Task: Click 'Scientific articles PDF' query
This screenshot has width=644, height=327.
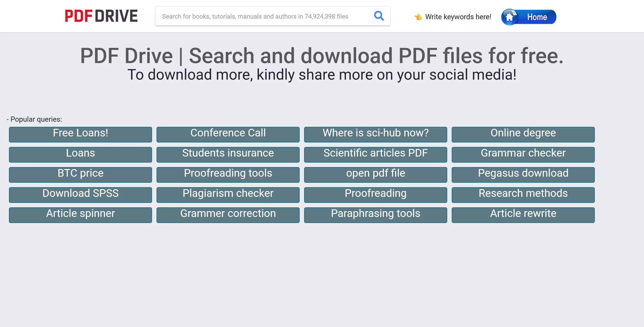Action: [x=375, y=155]
